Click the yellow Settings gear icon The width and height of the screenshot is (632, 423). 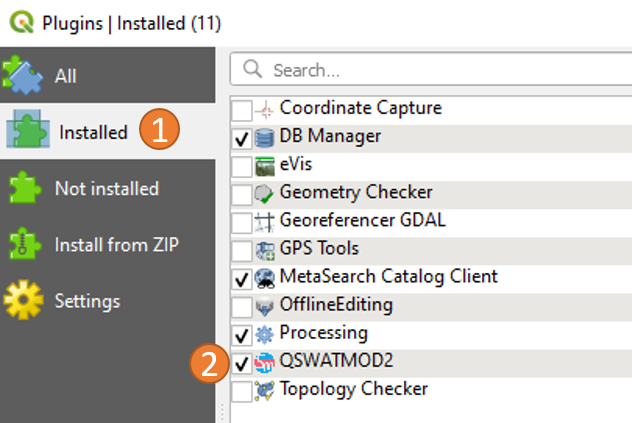tap(23, 300)
